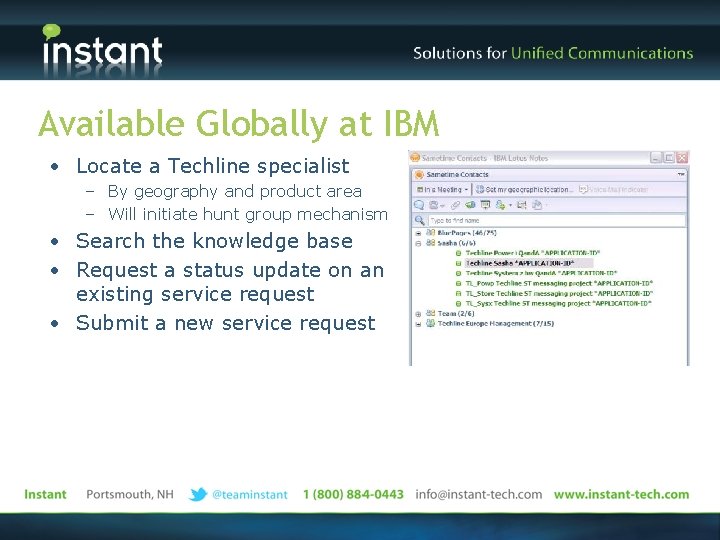The width and height of the screenshot is (720, 540).
Task: Open the Sametime Contacts panel menu arrow
Action: tap(681, 174)
